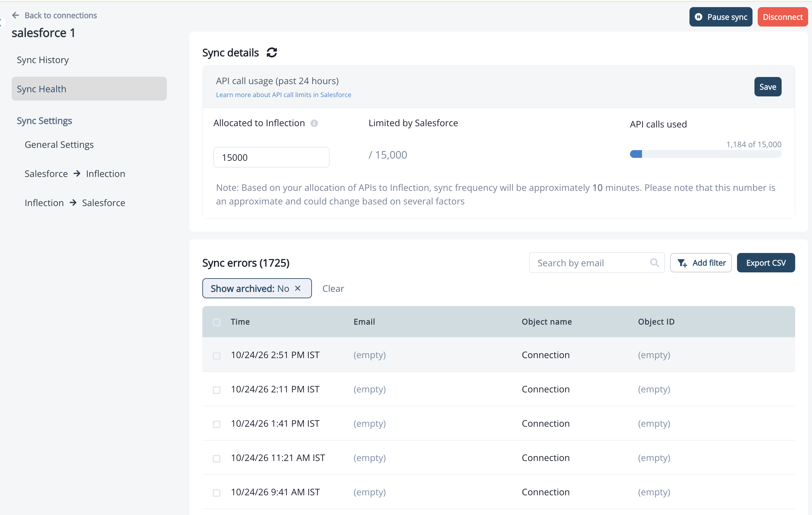
Task: Click the 10/24/26 11:21 AM IST timestamp
Action: [278, 458]
